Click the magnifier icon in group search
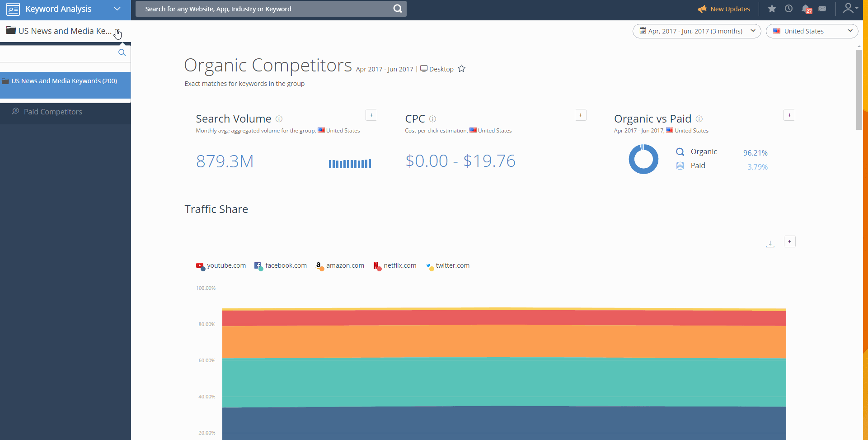The width and height of the screenshot is (868, 440). point(122,52)
